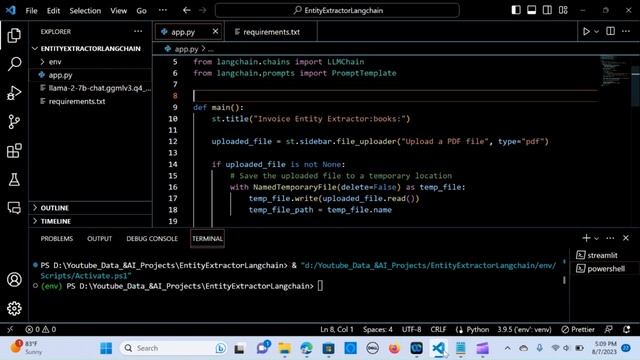Toggle Secondary Side Bar layout
640x360 pixels.
(547, 10)
